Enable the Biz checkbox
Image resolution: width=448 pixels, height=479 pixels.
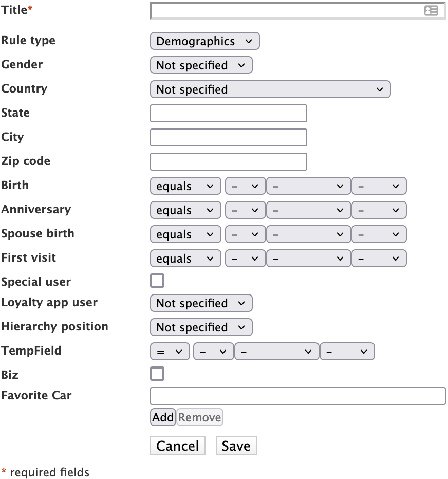157,374
